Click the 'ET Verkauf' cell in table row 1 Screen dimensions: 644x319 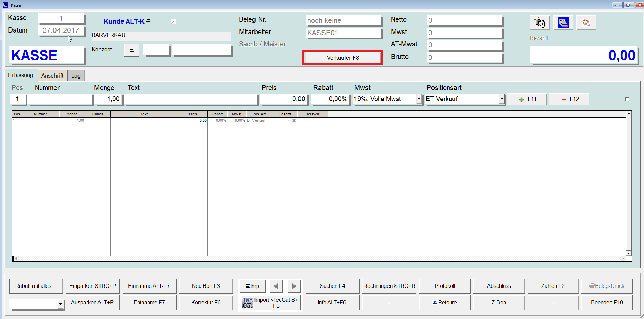coord(259,121)
